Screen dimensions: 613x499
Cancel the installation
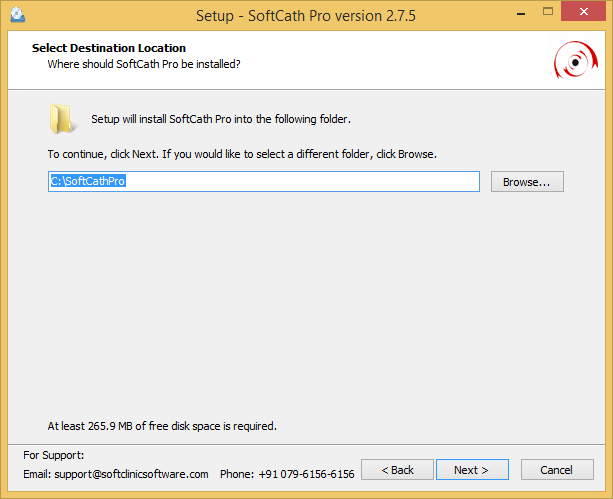click(556, 470)
